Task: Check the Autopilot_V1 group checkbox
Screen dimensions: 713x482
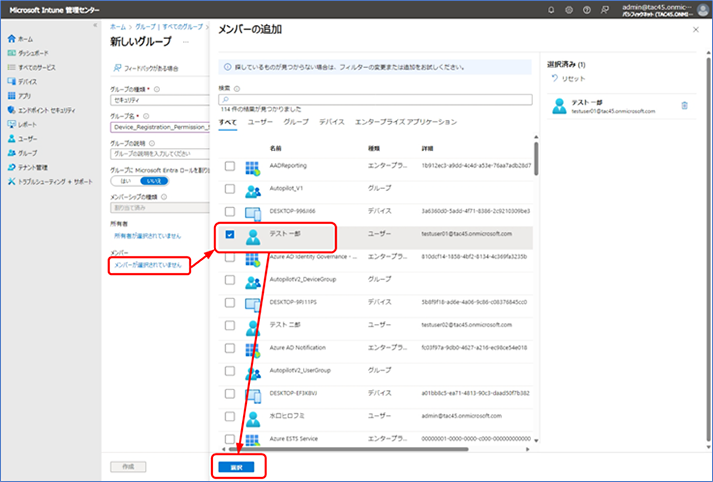Action: click(230, 189)
